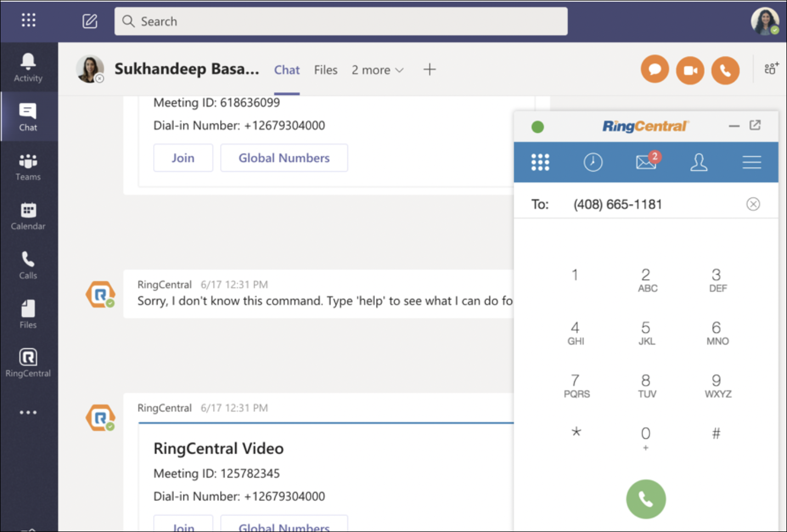This screenshot has height=532, width=787.
Task: Switch to the Files tab
Action: [325, 70]
